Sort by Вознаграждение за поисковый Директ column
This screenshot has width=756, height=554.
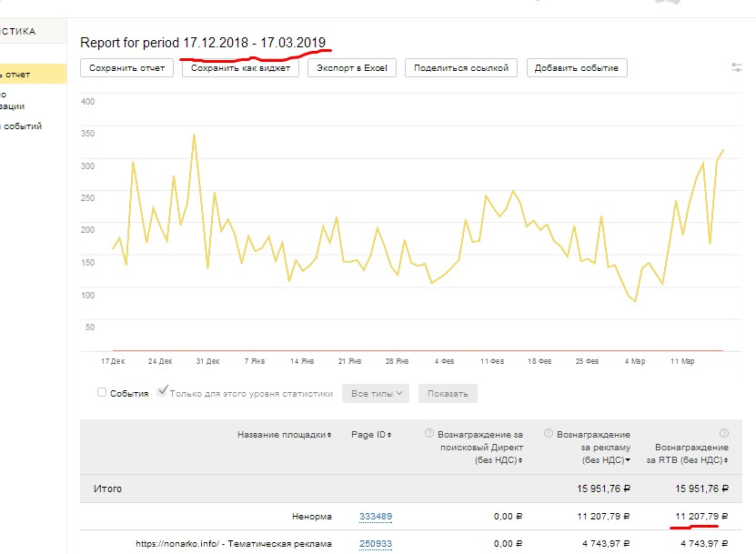[520, 461]
